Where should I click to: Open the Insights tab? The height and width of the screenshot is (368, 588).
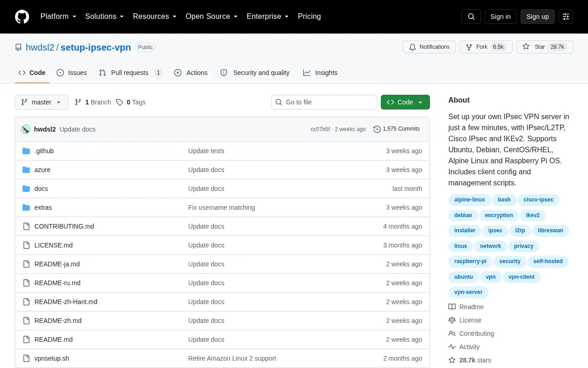(x=320, y=73)
